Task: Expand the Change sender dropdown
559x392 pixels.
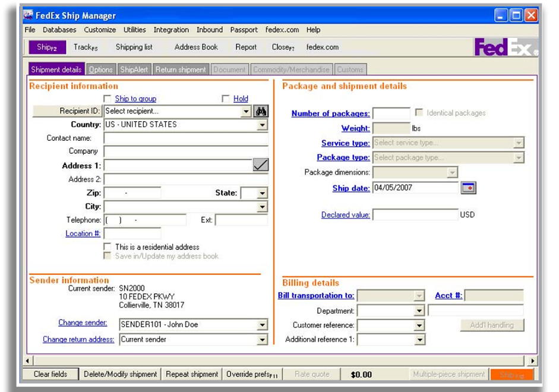Action: 261,325
